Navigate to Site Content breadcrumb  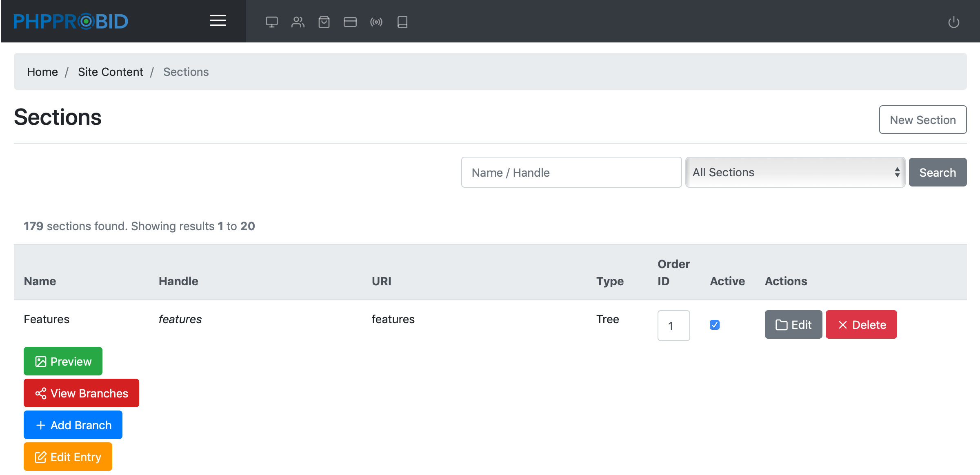[x=111, y=72]
